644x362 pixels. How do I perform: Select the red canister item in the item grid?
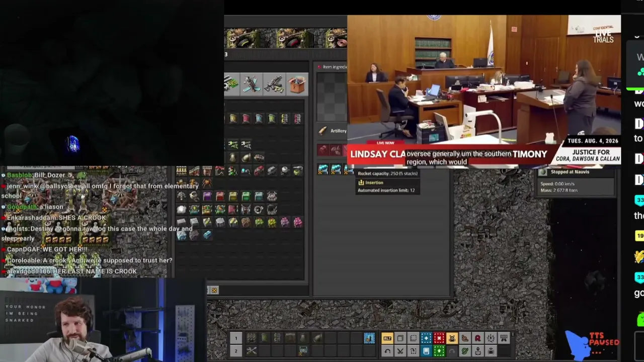pyautogui.click(x=246, y=119)
